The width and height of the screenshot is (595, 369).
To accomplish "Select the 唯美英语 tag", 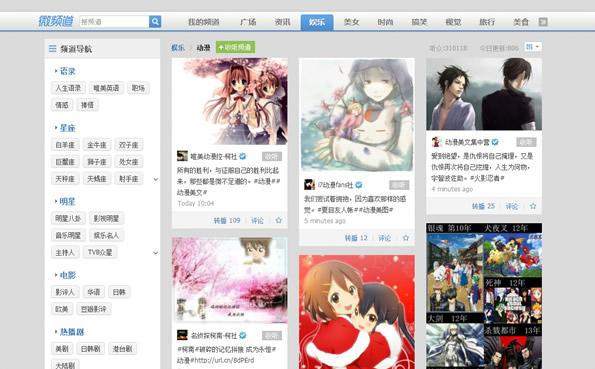I will [106, 88].
